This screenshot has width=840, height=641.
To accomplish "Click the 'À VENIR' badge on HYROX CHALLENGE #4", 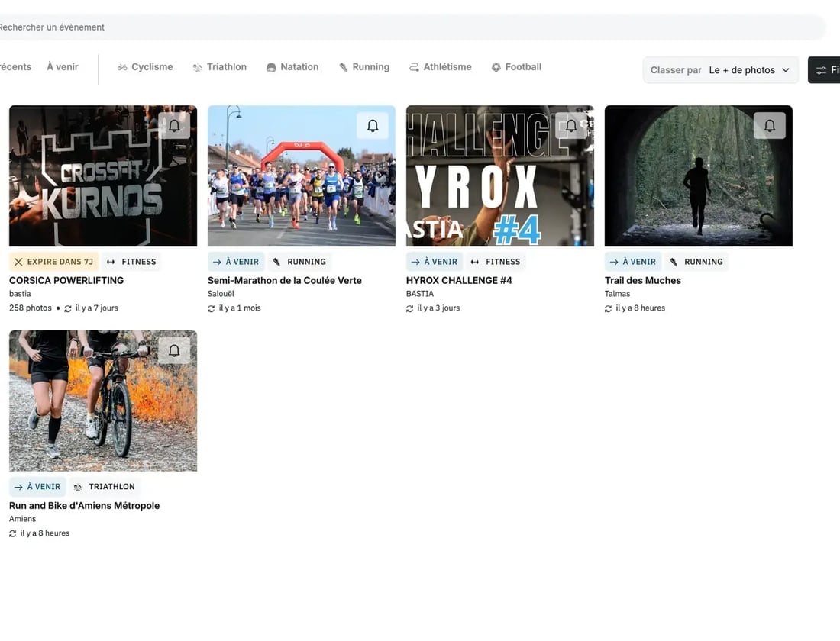I will (x=435, y=262).
